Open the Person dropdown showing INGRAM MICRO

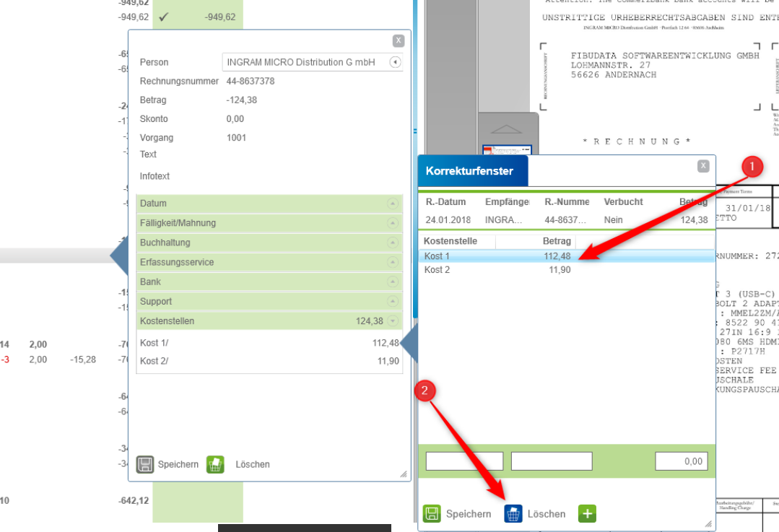pos(395,62)
